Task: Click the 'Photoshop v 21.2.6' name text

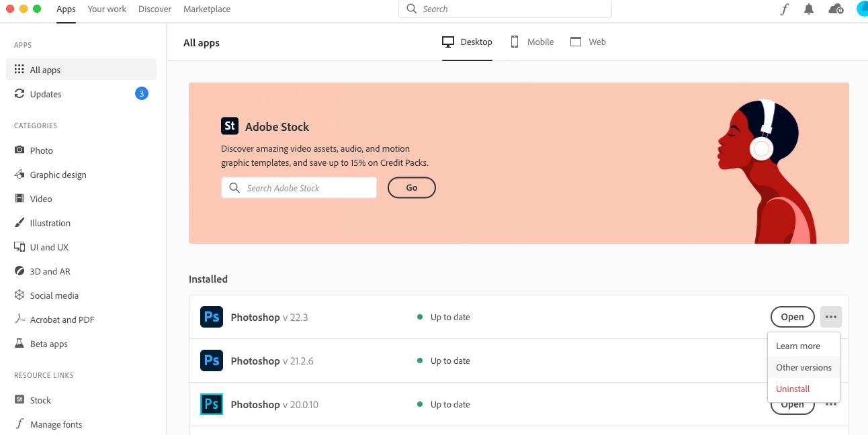Action: (272, 360)
